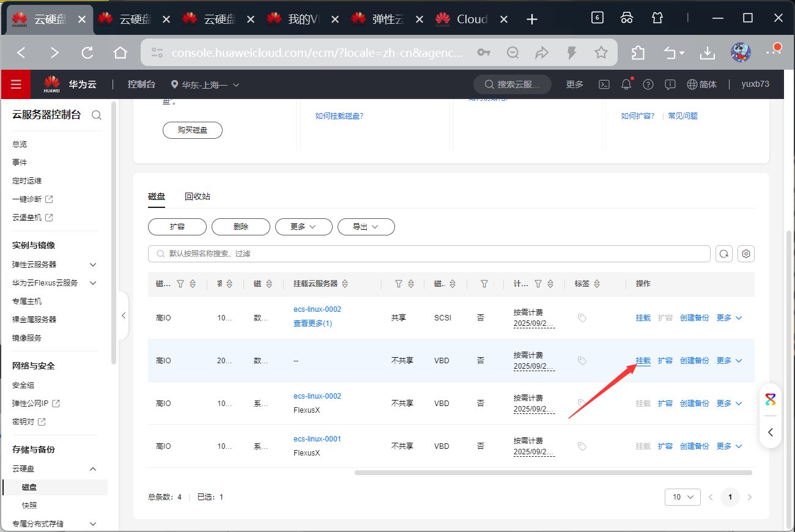Image resolution: width=795 pixels, height=532 pixels.
Task: Click the disk name search field
Action: click(429, 254)
